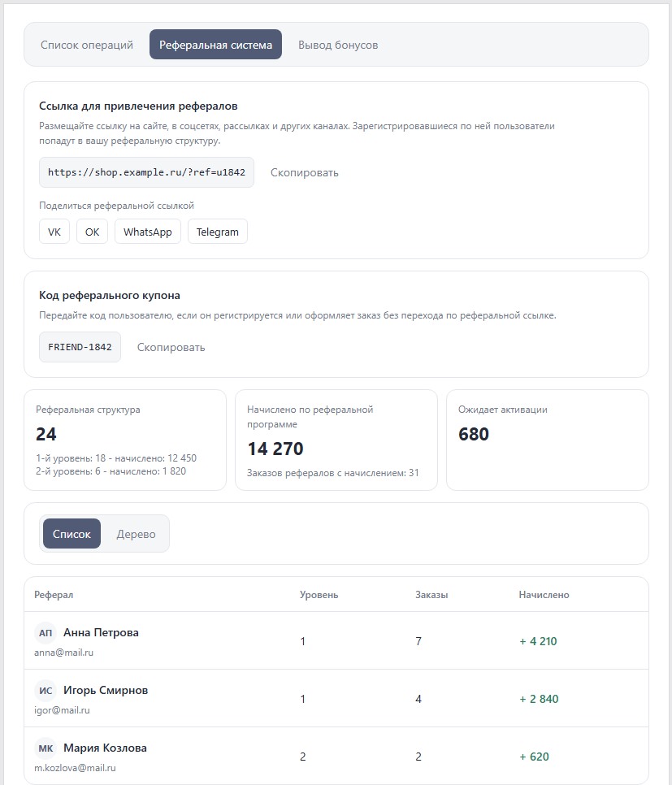The width and height of the screenshot is (672, 785).
Task: Click the email m.kozlova@mail.ru
Action: [x=75, y=767]
